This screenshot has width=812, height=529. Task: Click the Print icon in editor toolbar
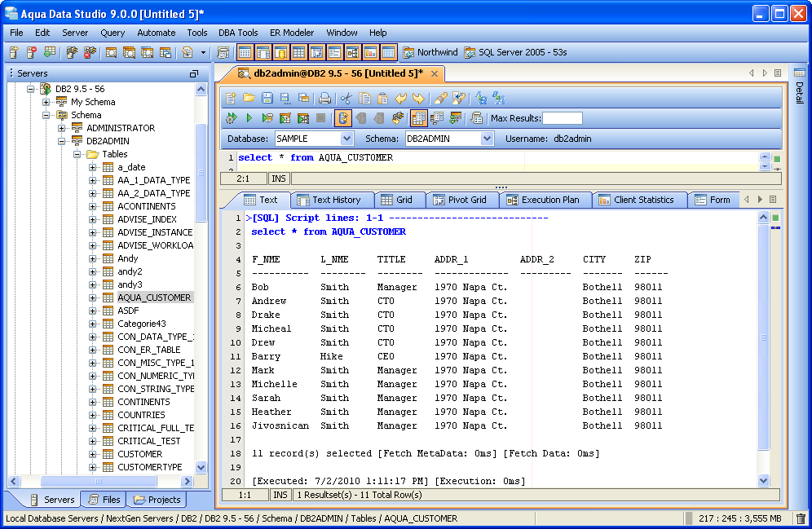click(x=324, y=98)
